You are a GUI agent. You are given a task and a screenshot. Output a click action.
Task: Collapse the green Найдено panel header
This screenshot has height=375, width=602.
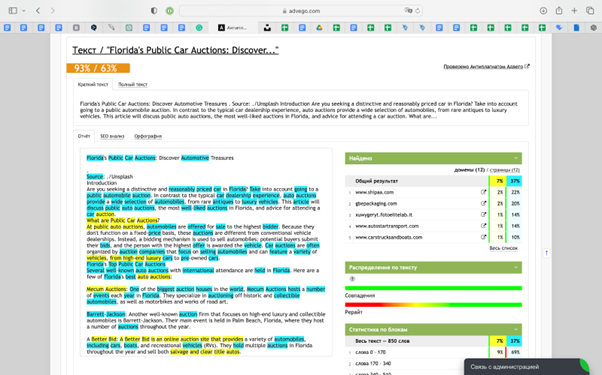[x=433, y=158]
